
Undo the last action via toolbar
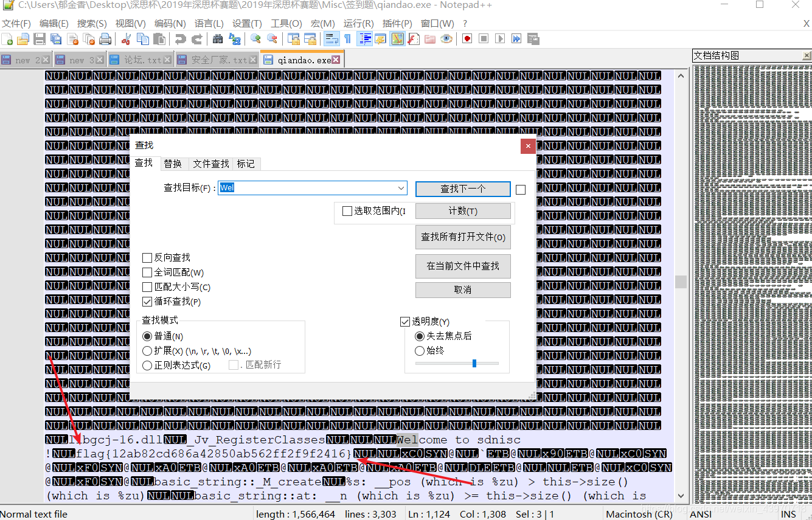(x=181, y=39)
